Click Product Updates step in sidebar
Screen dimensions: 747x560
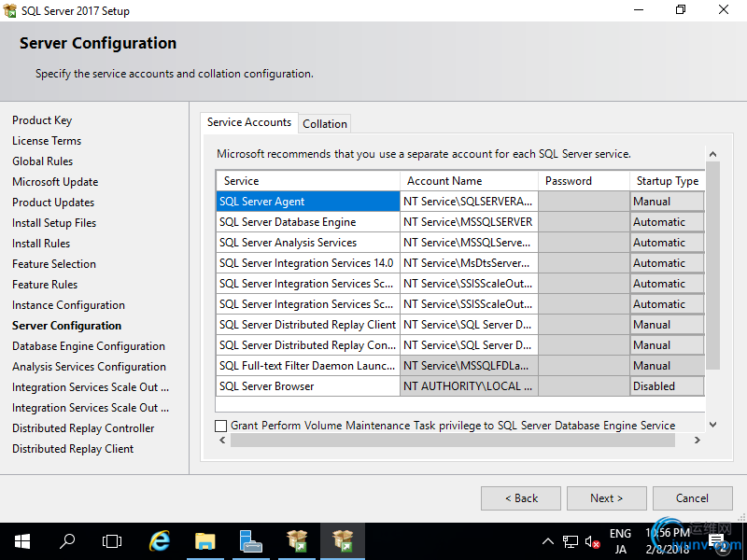click(53, 203)
